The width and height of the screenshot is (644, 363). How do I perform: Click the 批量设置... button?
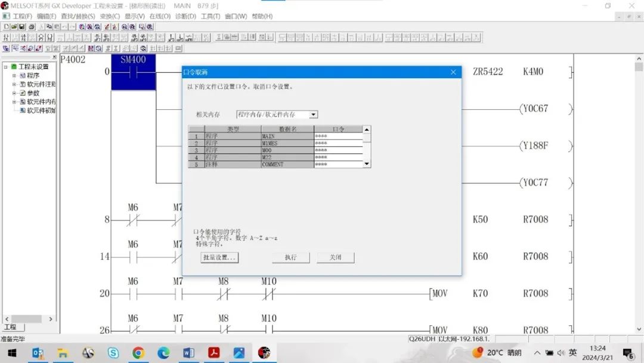[219, 258]
